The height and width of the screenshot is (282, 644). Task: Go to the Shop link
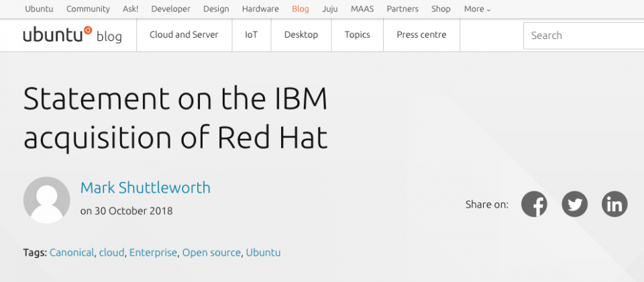click(441, 9)
